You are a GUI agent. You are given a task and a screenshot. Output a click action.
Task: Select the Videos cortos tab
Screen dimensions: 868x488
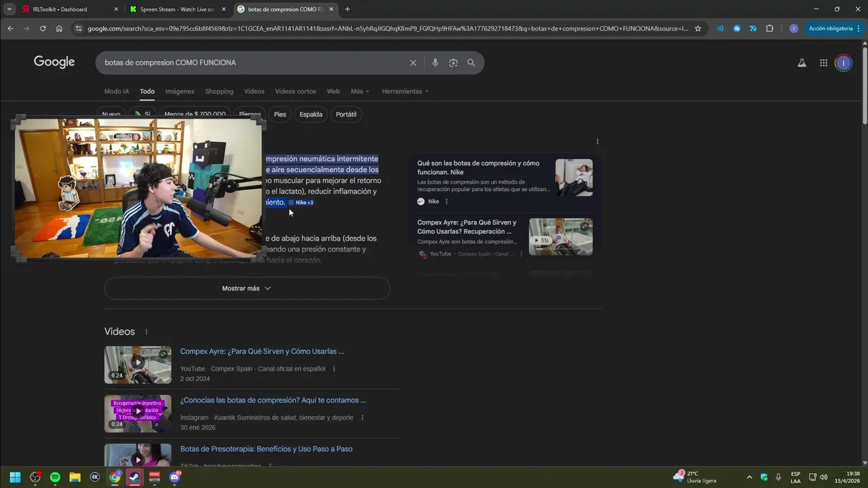[295, 91]
